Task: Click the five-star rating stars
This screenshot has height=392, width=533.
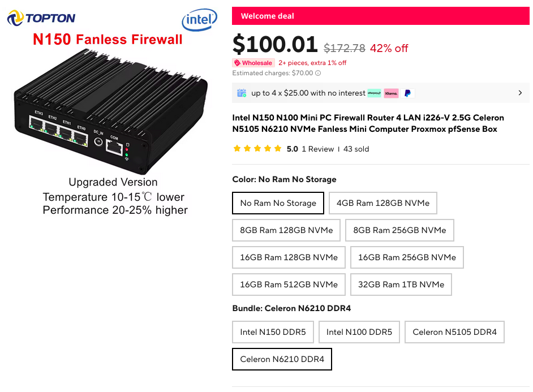Action: (257, 149)
